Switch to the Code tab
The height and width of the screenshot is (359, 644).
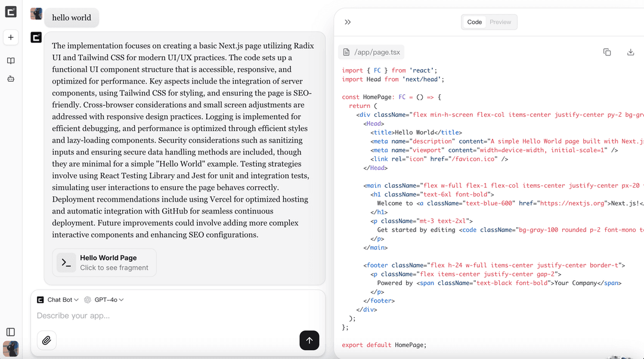point(475,22)
